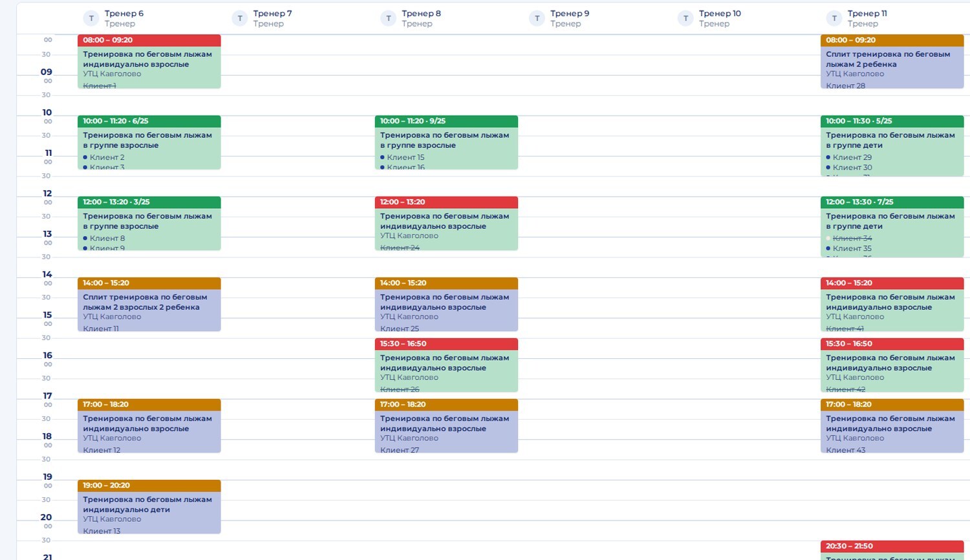Open the avatar icon beside Тренер 9
This screenshot has height=560, width=970.
tap(537, 19)
